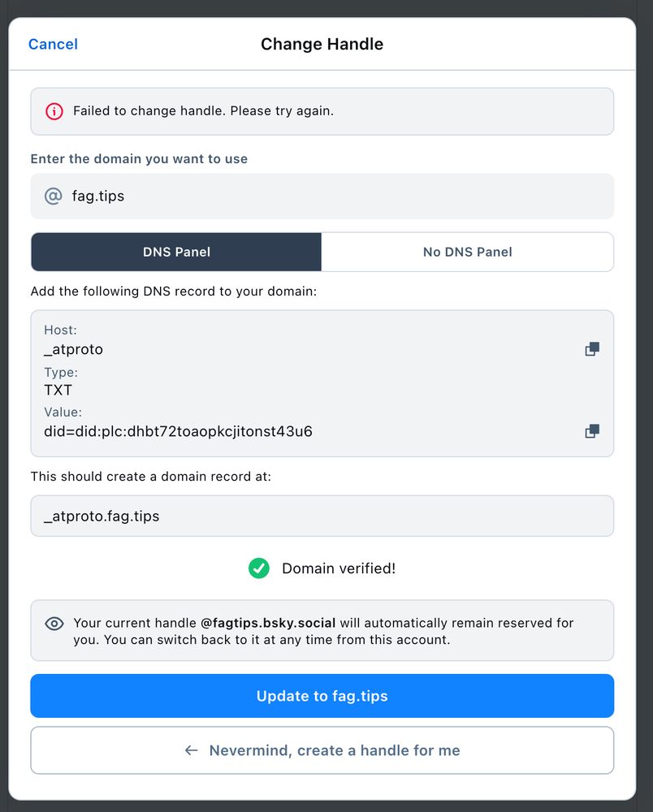This screenshot has height=812, width=653.
Task: Switch to the No DNS Panel tab
Action: point(468,252)
